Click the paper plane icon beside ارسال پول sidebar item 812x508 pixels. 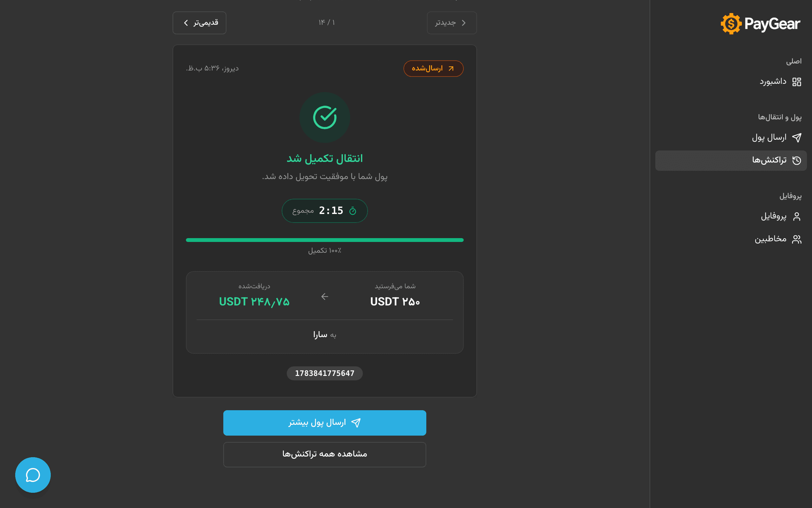click(796, 138)
